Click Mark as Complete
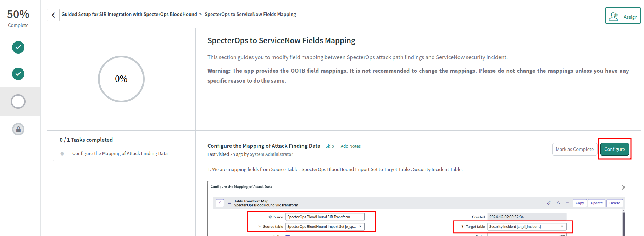The height and width of the screenshot is (236, 644). pos(574,149)
